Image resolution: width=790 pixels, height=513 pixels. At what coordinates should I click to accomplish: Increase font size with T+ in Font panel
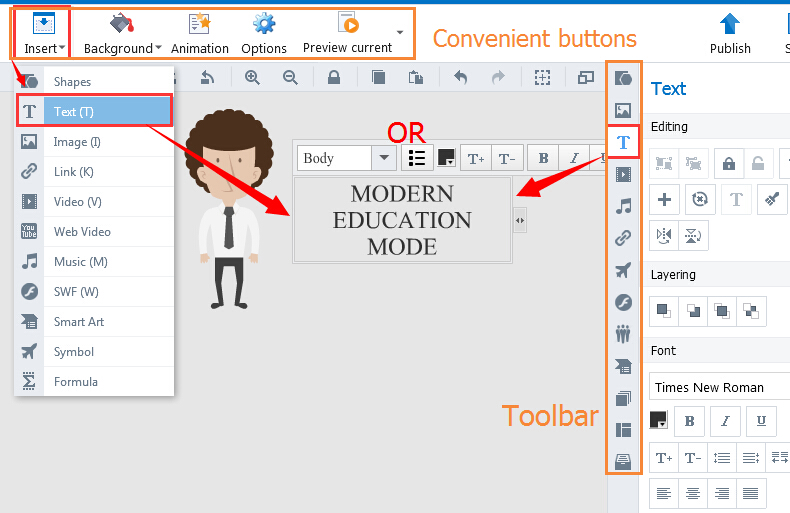[x=664, y=458]
